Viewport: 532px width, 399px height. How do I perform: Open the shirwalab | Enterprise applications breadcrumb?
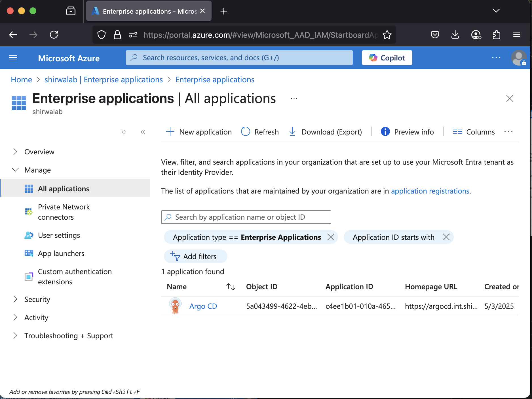coord(104,80)
